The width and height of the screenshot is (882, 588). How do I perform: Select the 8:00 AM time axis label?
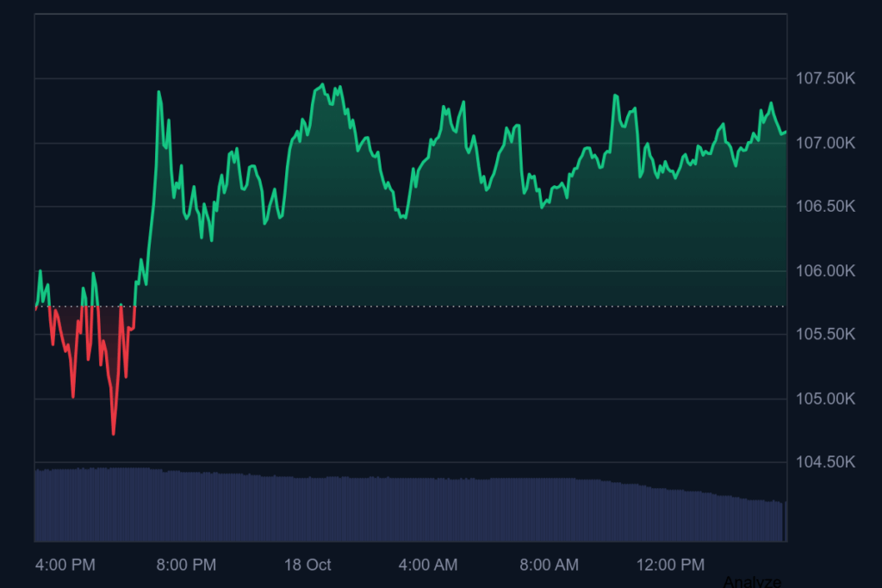(549, 565)
